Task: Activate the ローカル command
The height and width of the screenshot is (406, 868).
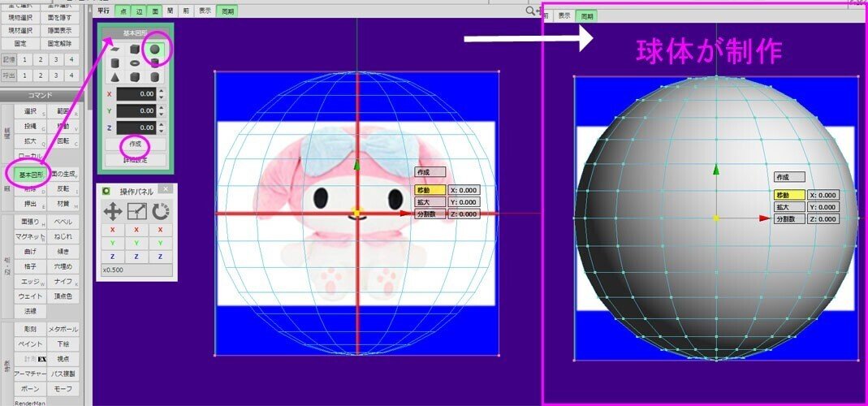Action: [30, 156]
